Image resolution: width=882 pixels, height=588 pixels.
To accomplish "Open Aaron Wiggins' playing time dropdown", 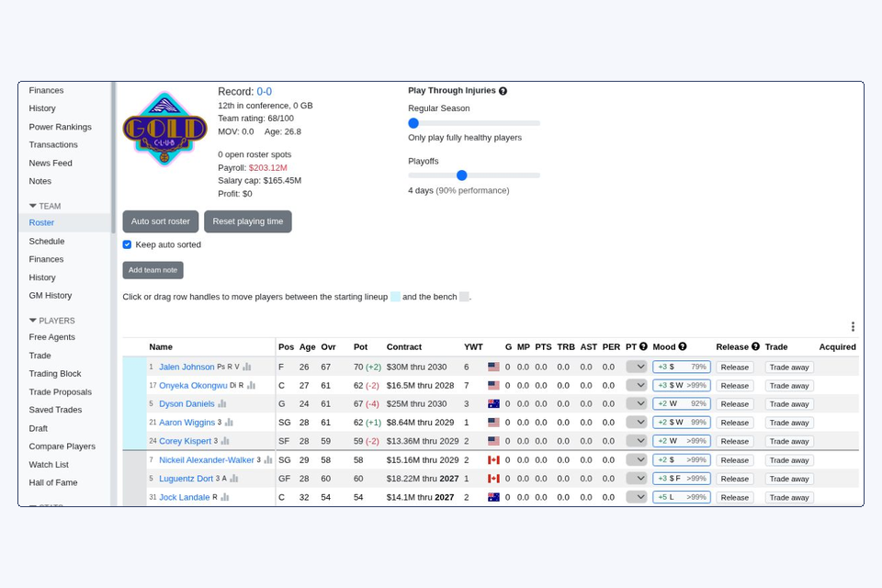I will click(x=636, y=423).
